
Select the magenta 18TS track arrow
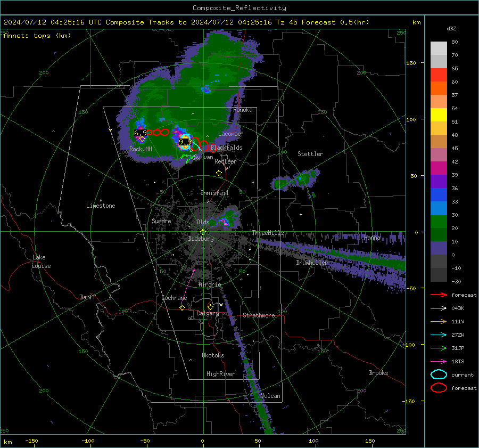(x=439, y=362)
